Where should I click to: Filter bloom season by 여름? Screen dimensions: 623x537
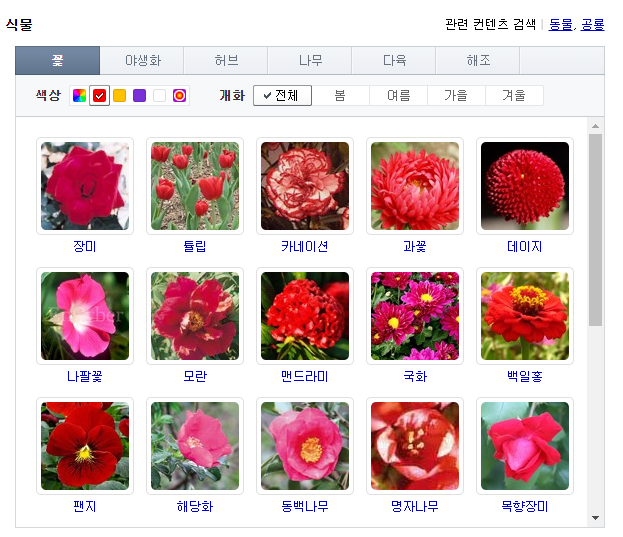point(399,96)
